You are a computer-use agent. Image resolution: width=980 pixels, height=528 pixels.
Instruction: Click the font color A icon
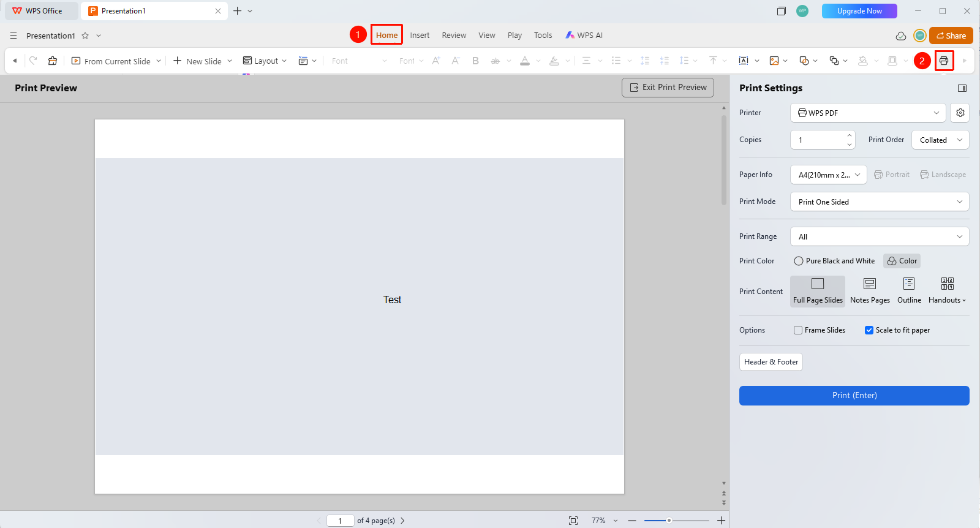525,61
